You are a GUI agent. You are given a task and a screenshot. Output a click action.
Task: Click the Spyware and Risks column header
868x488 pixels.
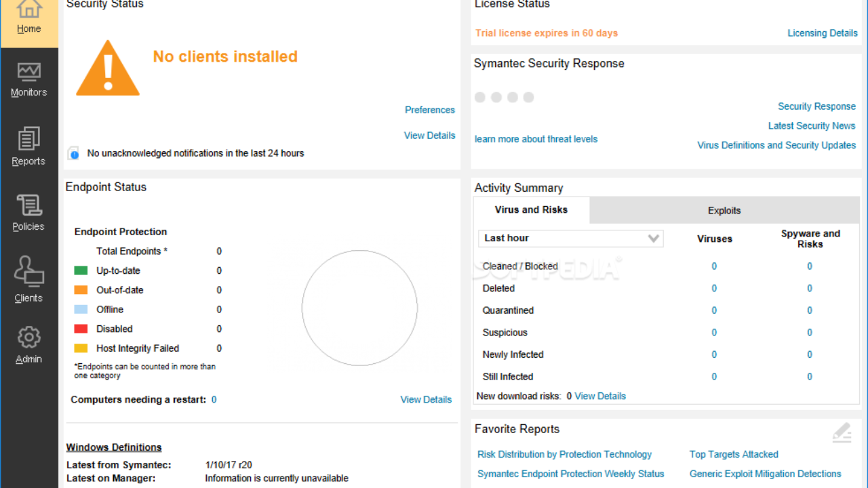[x=810, y=239]
